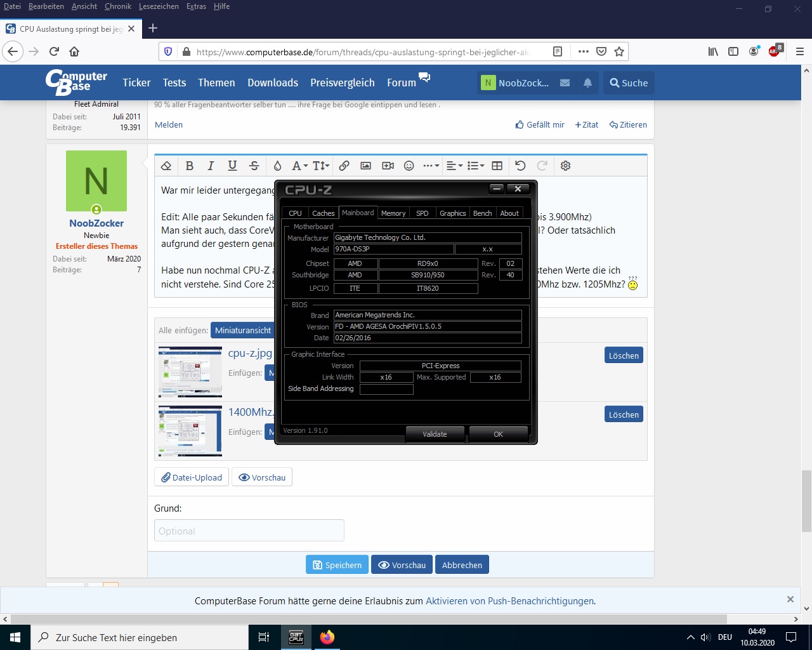Open the list type dropdown

point(476,166)
